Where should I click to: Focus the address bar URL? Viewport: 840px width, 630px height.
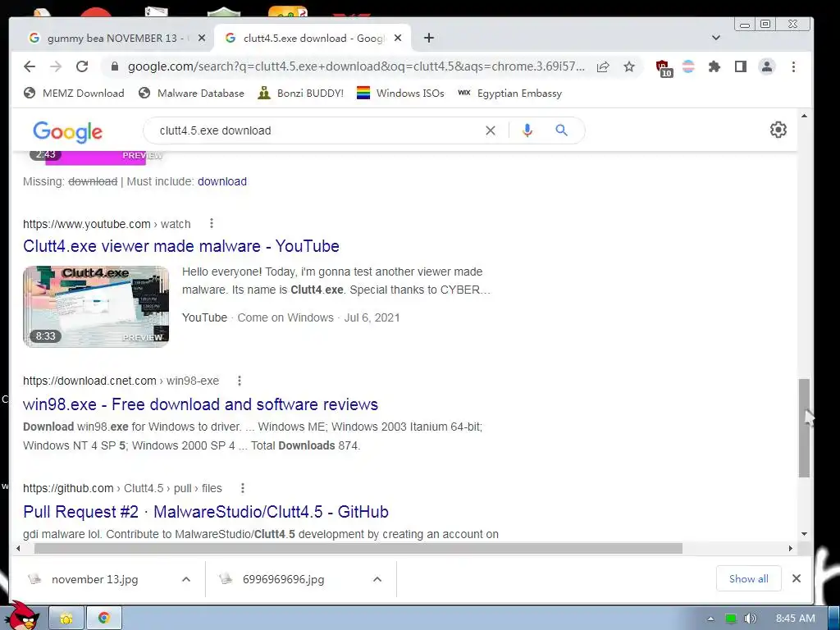coord(356,67)
